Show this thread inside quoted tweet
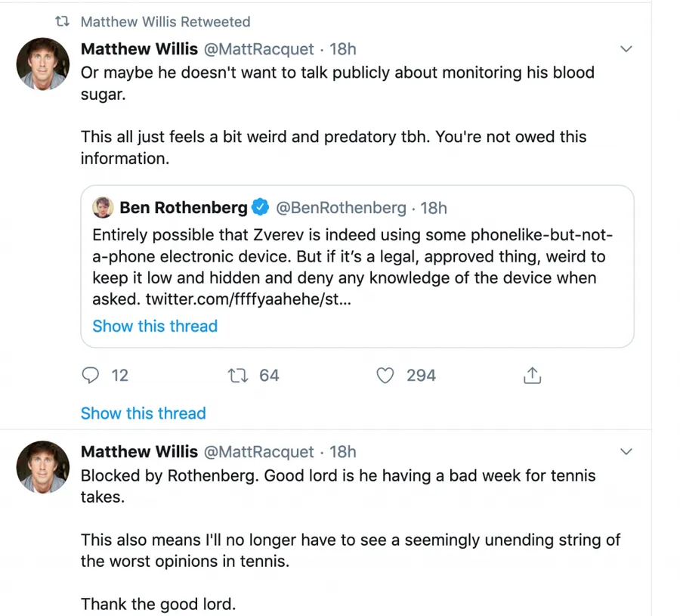This screenshot has height=616, width=680. (x=155, y=326)
